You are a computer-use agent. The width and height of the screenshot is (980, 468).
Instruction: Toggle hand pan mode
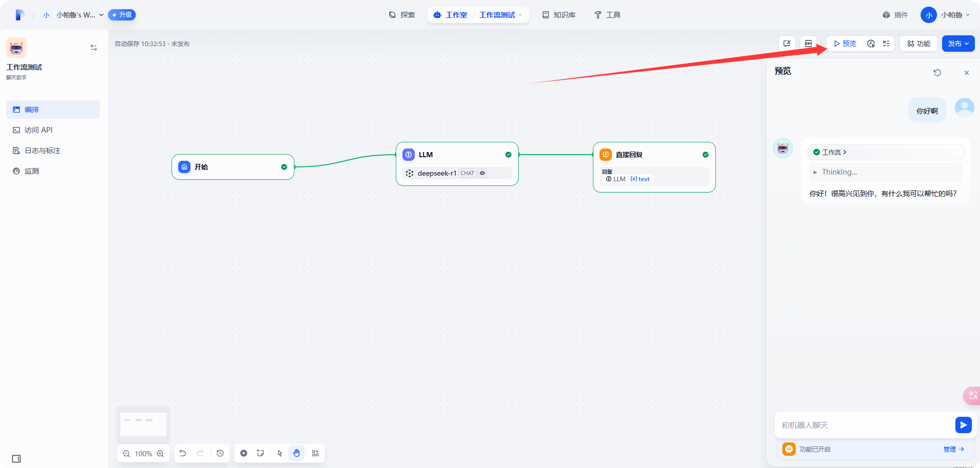pyautogui.click(x=296, y=453)
